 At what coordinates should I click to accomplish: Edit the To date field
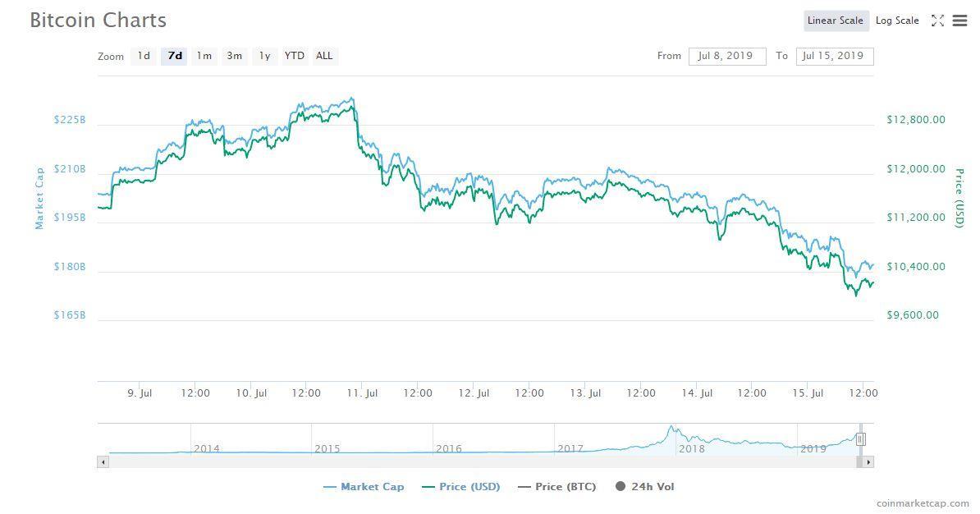coord(834,56)
